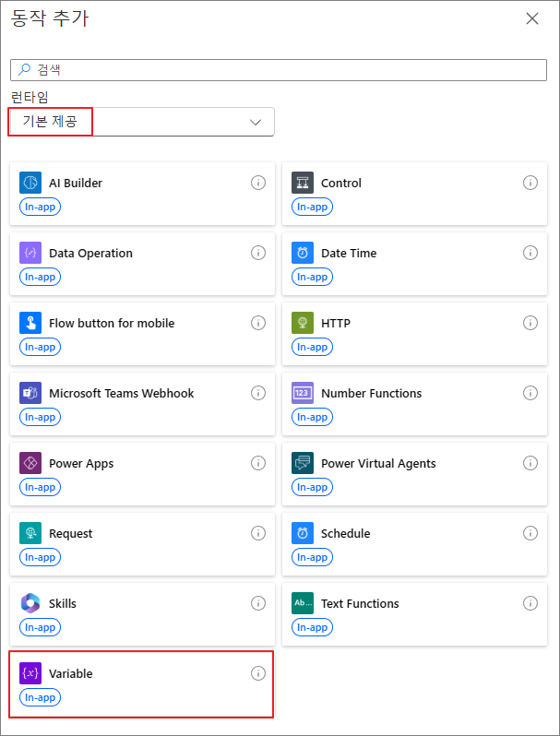Show info for Power Virtual Agents
The width and height of the screenshot is (560, 736).
click(530, 463)
